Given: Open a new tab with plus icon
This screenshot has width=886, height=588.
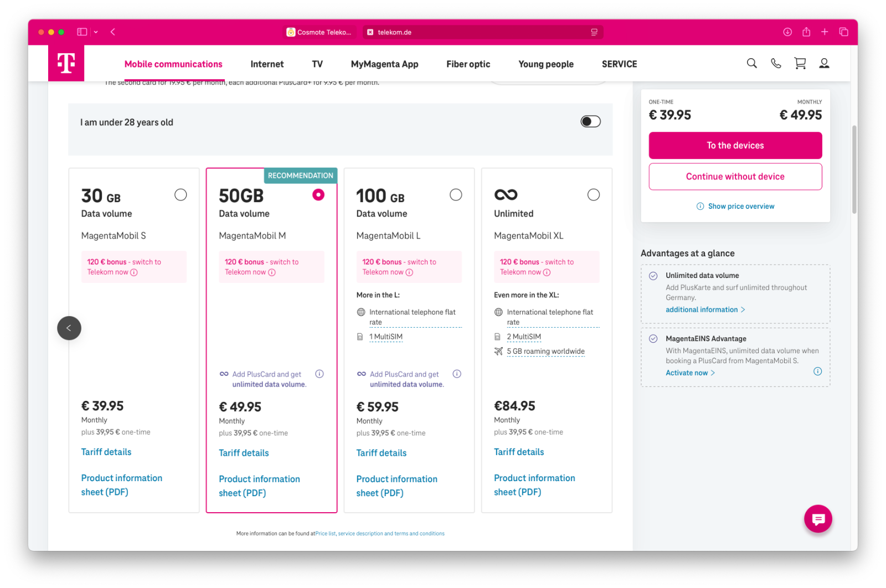Looking at the screenshot, I should (825, 32).
